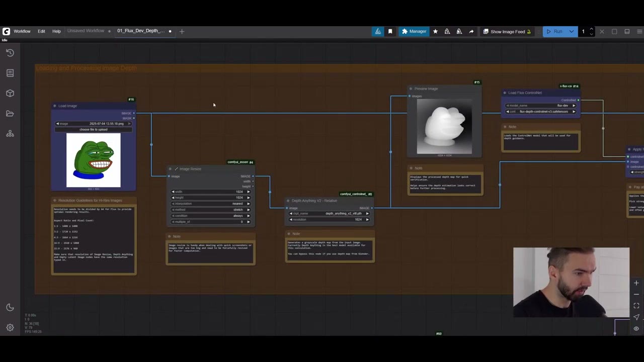The height and width of the screenshot is (362, 644).
Task: Collapse the Image Resize node dot
Action: (x=170, y=169)
